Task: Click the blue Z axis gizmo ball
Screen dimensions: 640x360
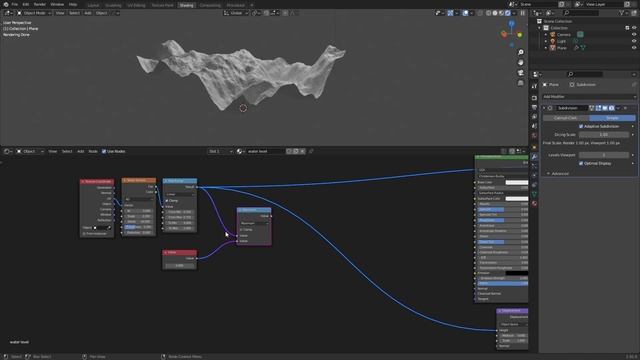Action: 512,24
